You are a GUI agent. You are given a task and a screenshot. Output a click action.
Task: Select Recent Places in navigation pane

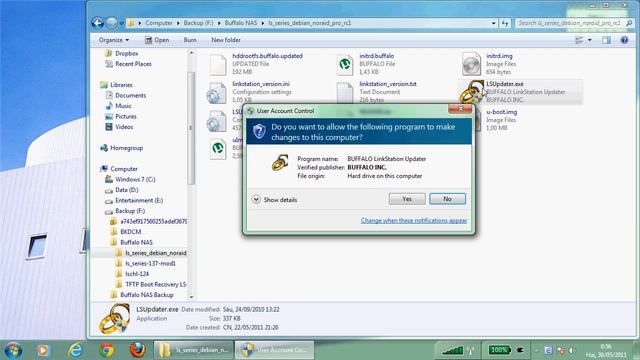128,64
